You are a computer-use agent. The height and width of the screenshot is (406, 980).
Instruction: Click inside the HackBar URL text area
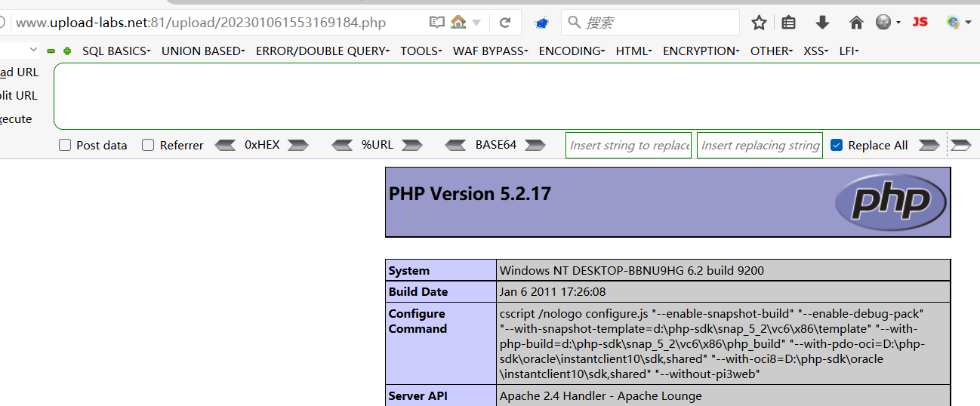tap(516, 97)
